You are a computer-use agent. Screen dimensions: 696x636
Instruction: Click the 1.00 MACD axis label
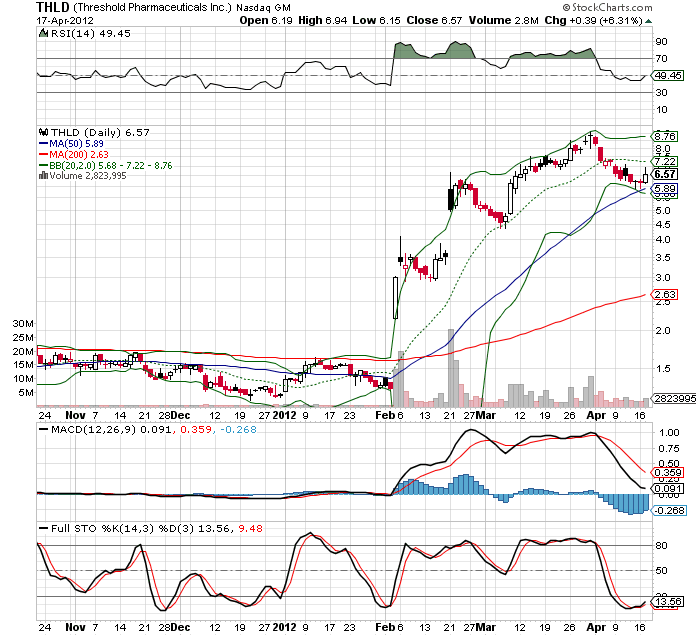click(668, 433)
